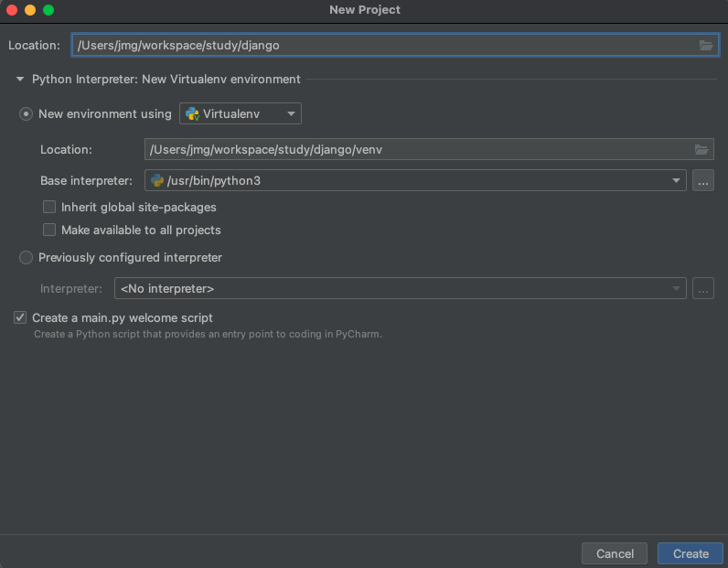
Task: Select Previously configured interpreter radio button
Action: pos(26,257)
